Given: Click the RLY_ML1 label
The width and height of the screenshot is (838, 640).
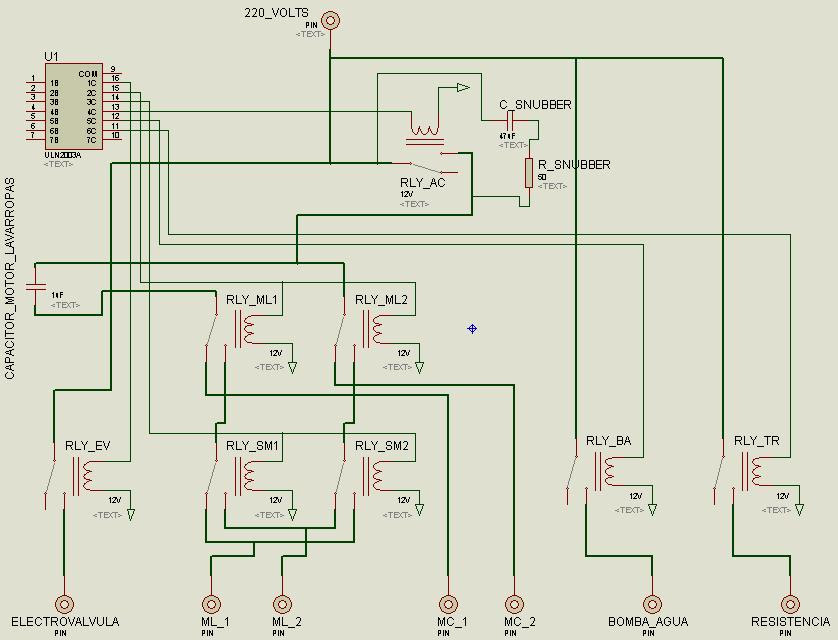Looking at the screenshot, I should pyautogui.click(x=252, y=300).
